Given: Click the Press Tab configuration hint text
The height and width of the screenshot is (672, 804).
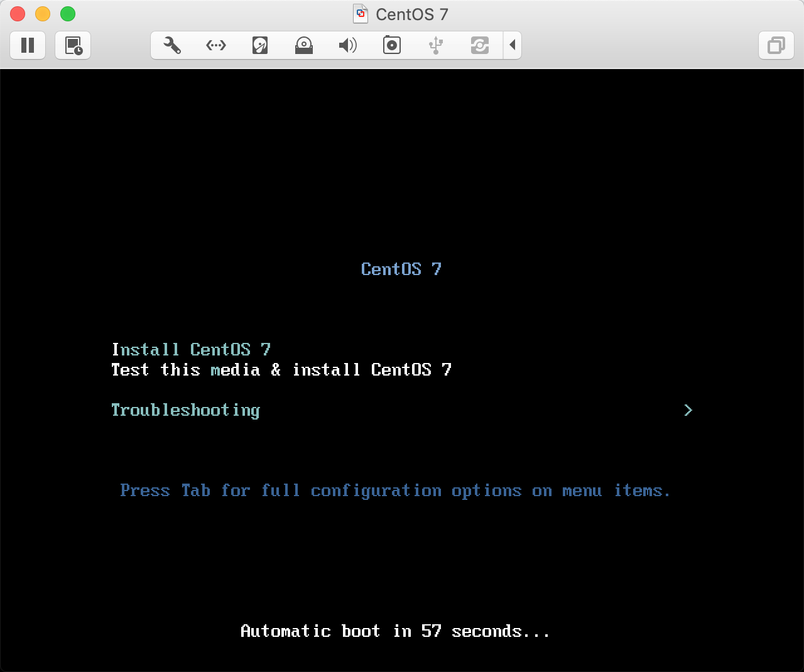Looking at the screenshot, I should (395, 490).
